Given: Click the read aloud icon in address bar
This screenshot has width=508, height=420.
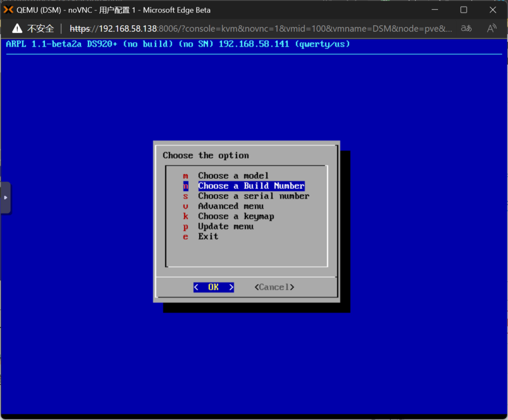Looking at the screenshot, I should [x=492, y=28].
